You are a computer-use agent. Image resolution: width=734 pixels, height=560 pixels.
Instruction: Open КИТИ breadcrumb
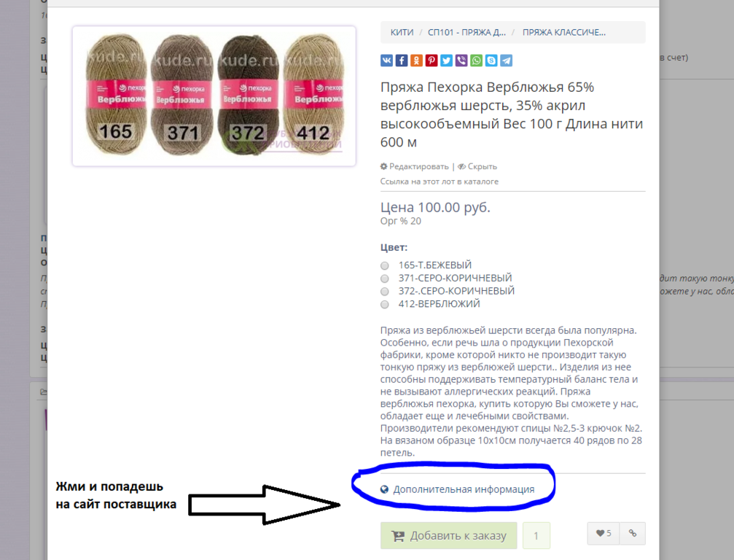[402, 32]
